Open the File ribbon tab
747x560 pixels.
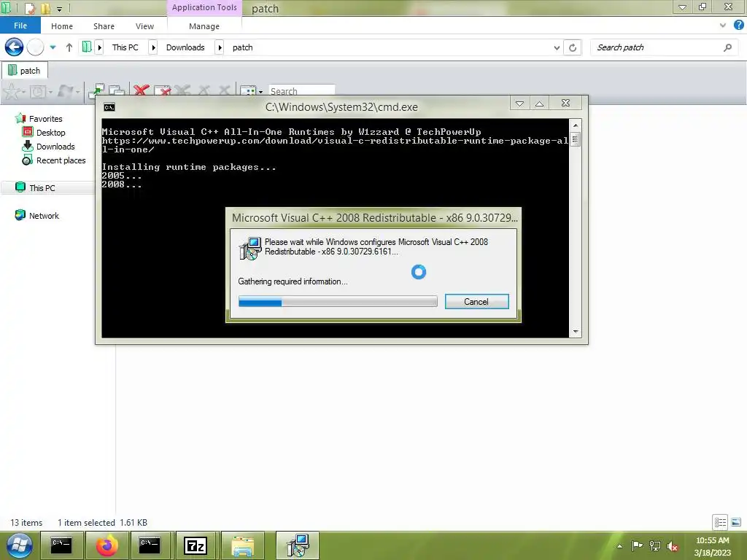click(x=20, y=26)
